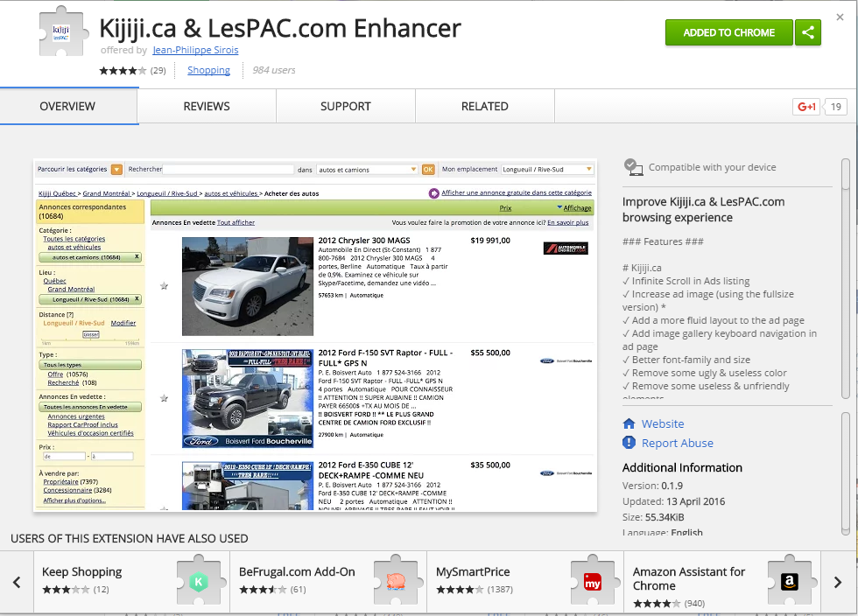Click the star beside Chrysler 300 ad
The width and height of the screenshot is (858, 616).
point(164,286)
